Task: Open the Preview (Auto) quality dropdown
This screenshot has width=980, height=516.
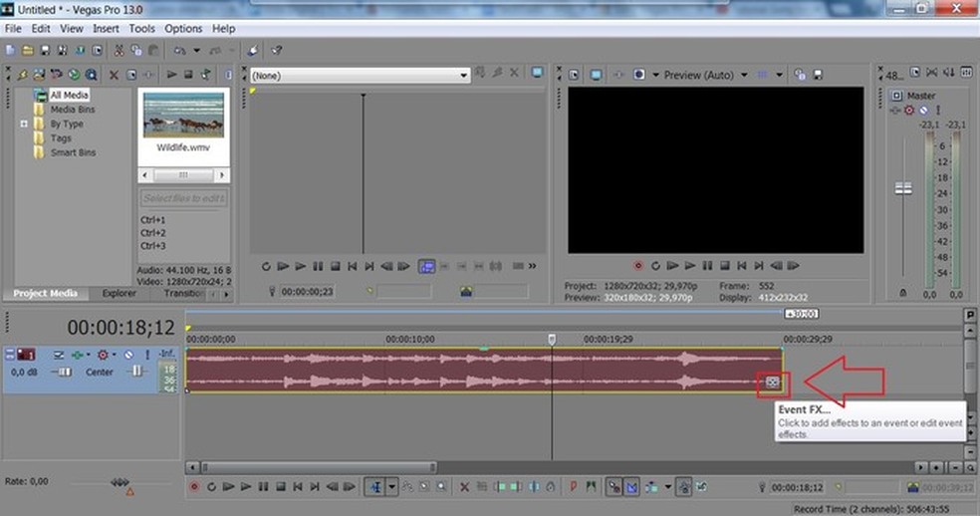Action: click(743, 75)
